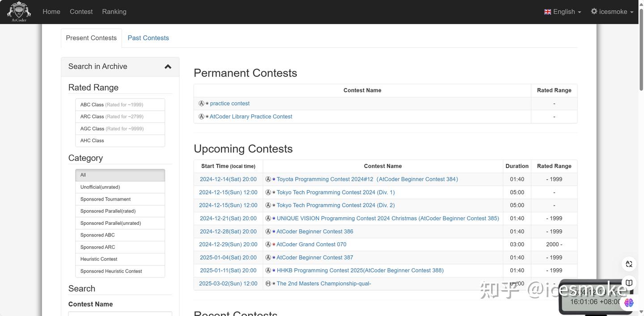Click the Ⓐ icon beside practice contest
Viewport: 644px width, 316px height.
(x=201, y=104)
